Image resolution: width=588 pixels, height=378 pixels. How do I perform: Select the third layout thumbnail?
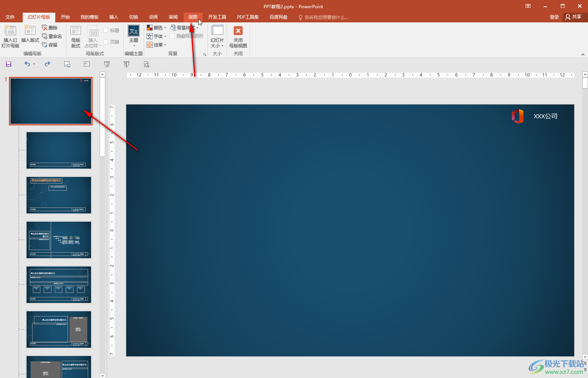tap(59, 240)
